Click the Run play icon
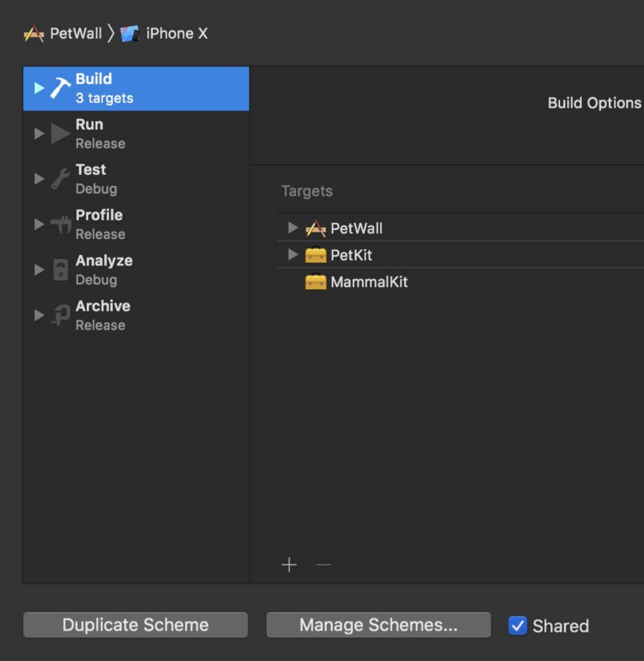This screenshot has width=644, height=661. tap(60, 133)
